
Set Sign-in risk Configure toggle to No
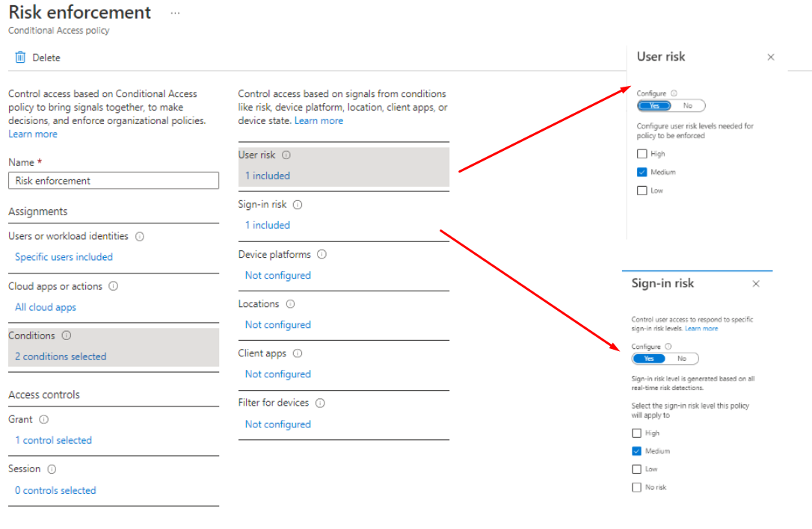click(682, 359)
